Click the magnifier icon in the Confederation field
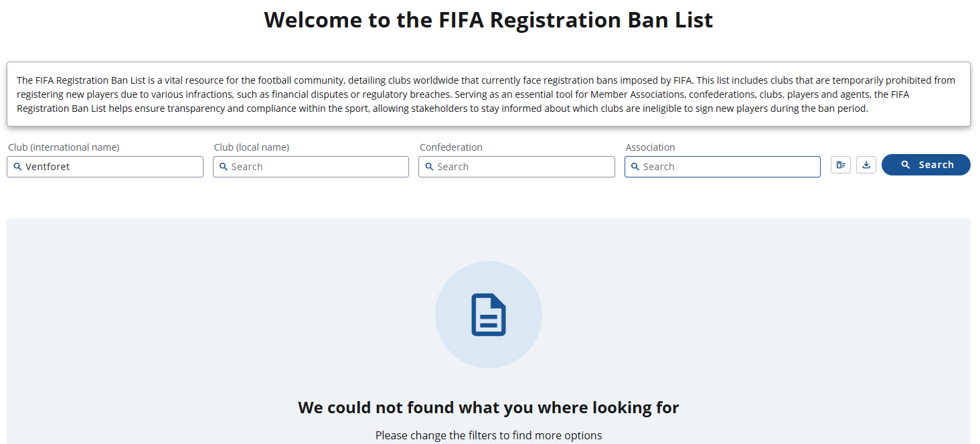Screen dimensions: 980x444 [x=430, y=167]
